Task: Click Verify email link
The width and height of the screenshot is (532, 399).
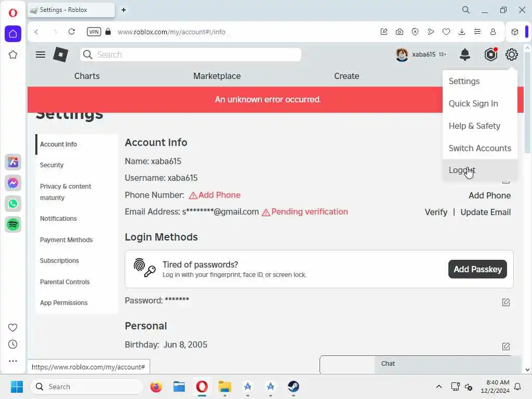Action: coord(436,212)
